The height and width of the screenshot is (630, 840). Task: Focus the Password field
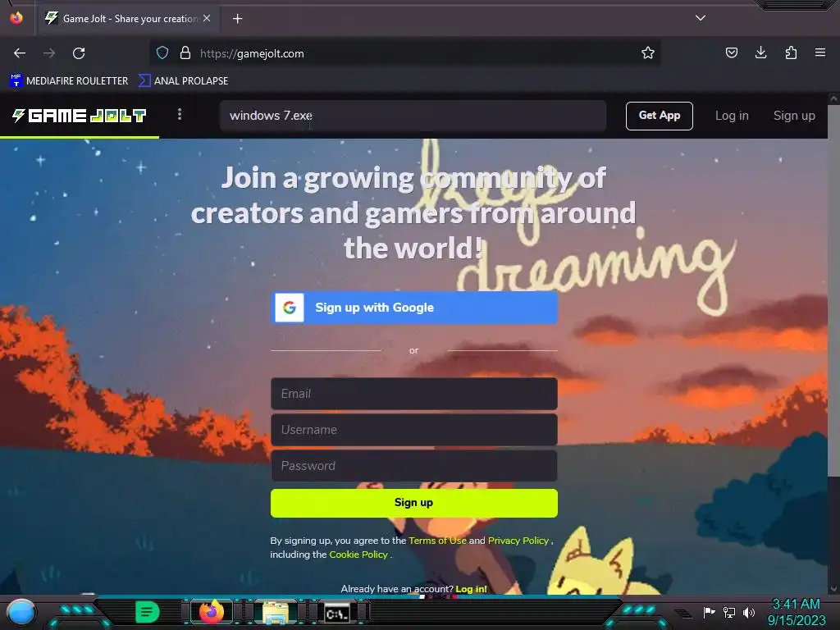[x=414, y=466]
